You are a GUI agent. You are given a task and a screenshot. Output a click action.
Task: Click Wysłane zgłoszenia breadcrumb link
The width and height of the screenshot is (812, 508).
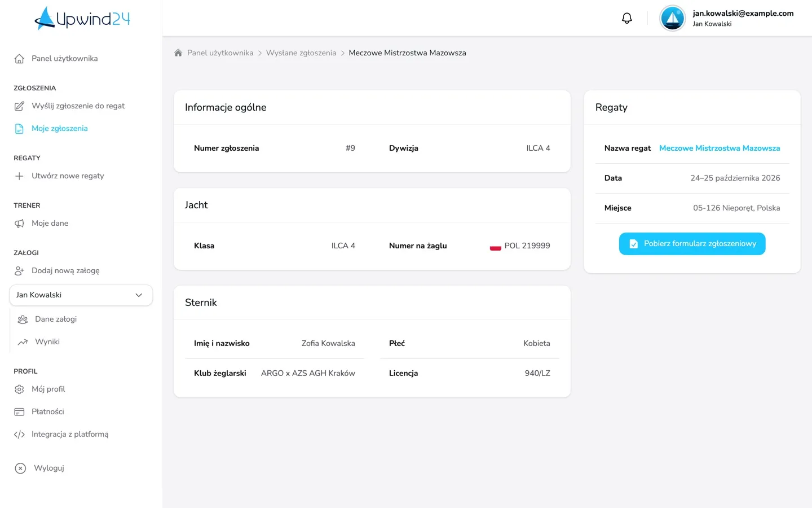[301, 53]
